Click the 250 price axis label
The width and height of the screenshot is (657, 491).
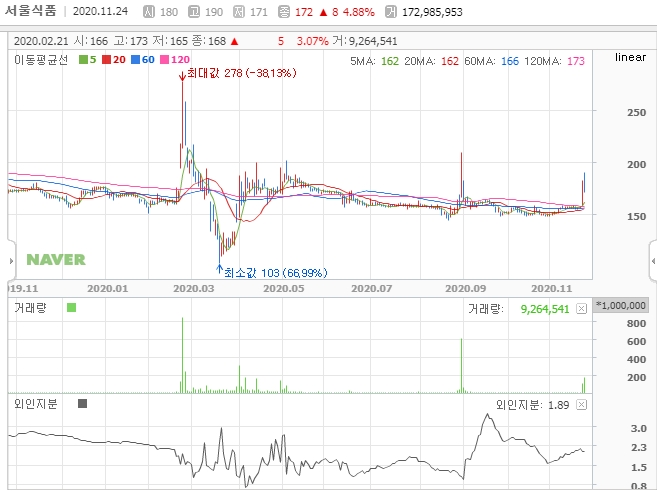[636, 112]
